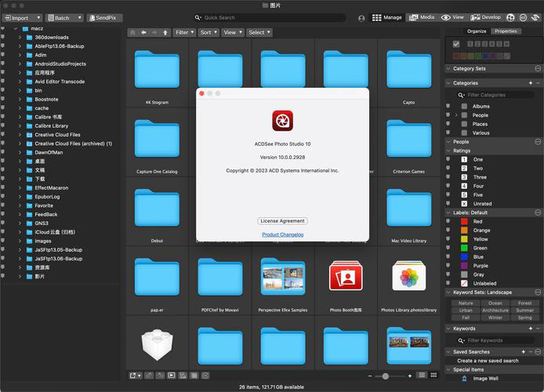Click the film reel icon beside Develop

coord(510,18)
